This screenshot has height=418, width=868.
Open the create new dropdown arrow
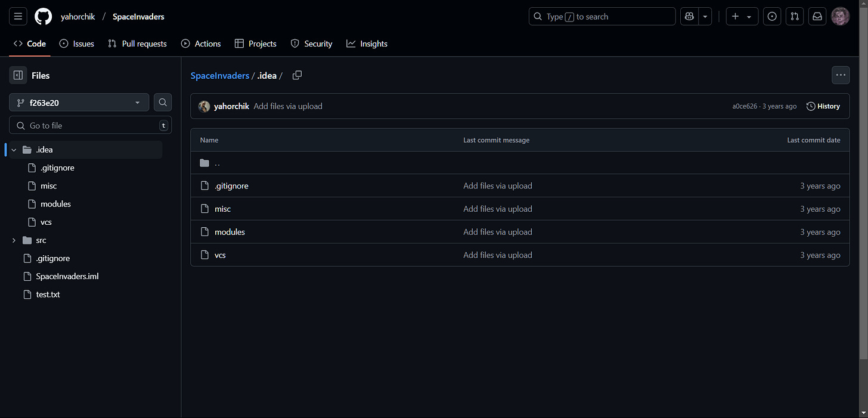[749, 16]
